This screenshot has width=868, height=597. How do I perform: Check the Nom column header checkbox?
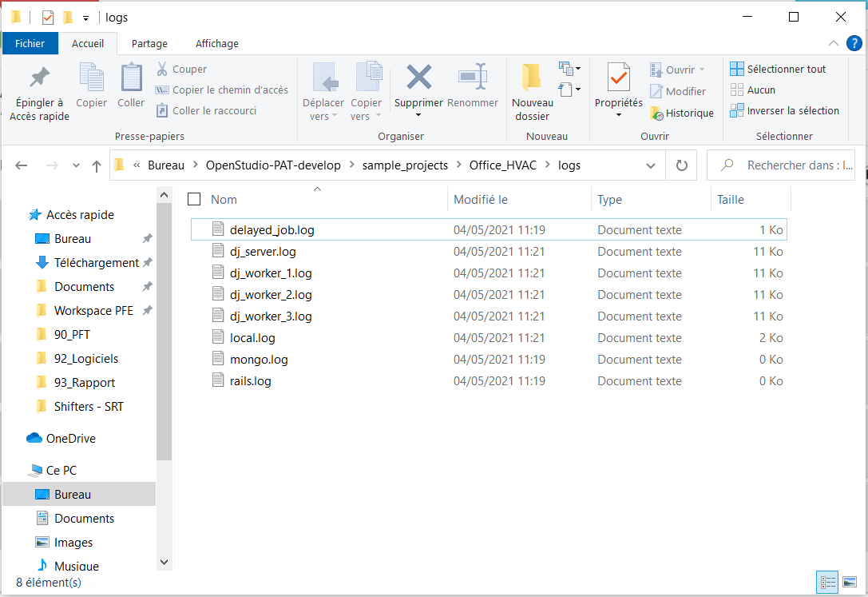[194, 199]
